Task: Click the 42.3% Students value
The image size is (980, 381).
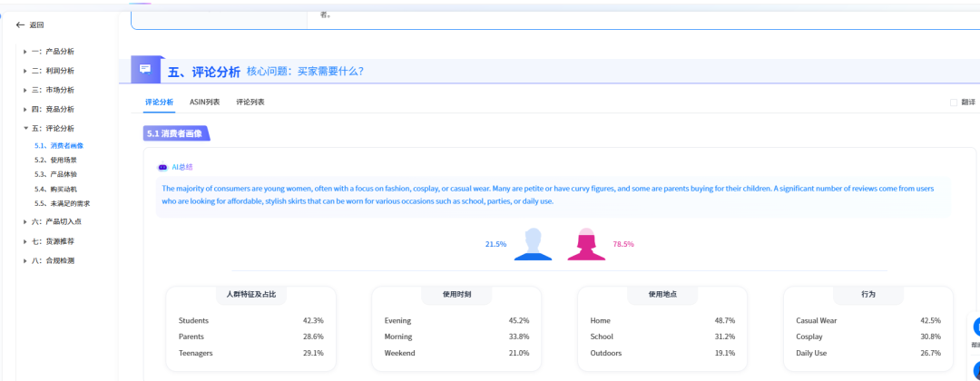Action: 313,320
